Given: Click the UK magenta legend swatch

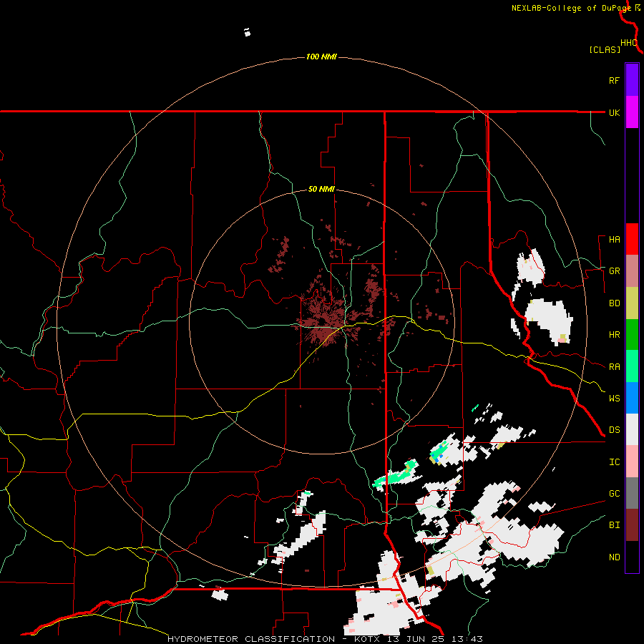Looking at the screenshot, I should coord(632,112).
